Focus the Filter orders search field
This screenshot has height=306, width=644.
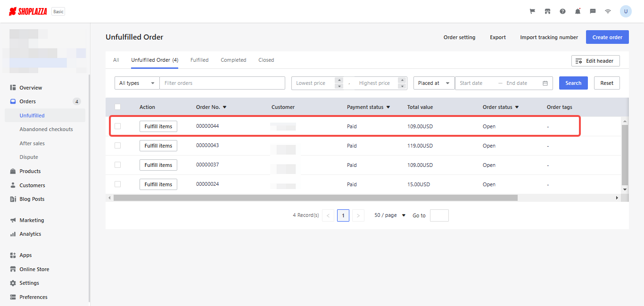coord(222,83)
